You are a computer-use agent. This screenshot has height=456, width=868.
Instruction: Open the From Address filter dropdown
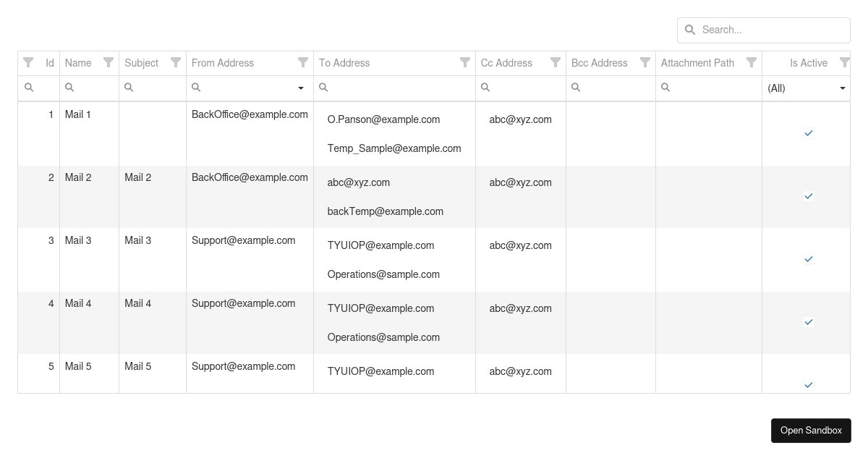[x=301, y=88]
